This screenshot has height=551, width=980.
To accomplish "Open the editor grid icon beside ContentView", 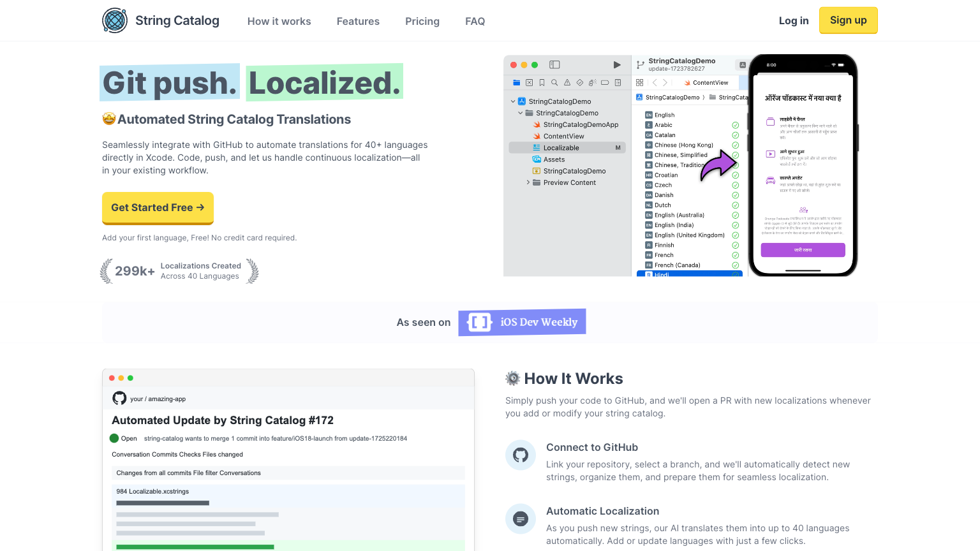I will pyautogui.click(x=639, y=82).
